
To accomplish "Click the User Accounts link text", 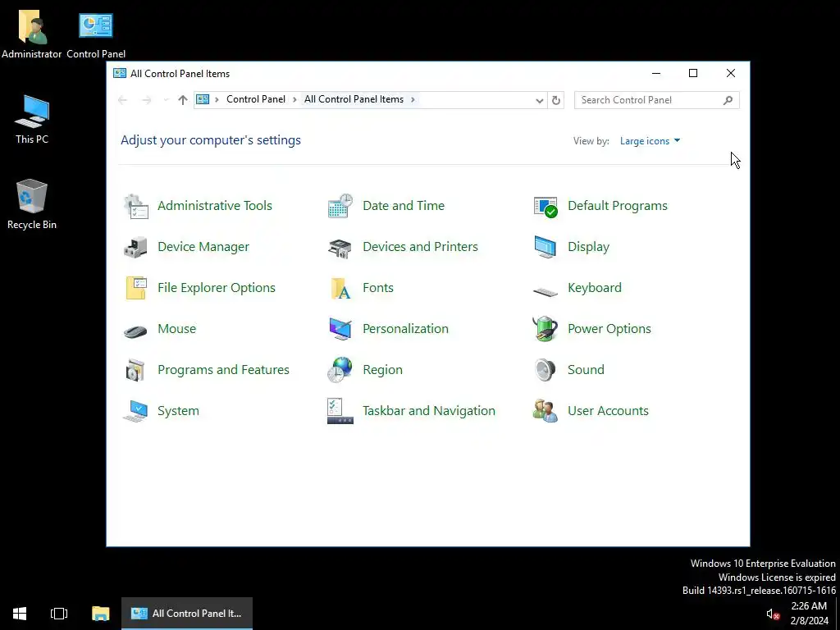I will 608,411.
